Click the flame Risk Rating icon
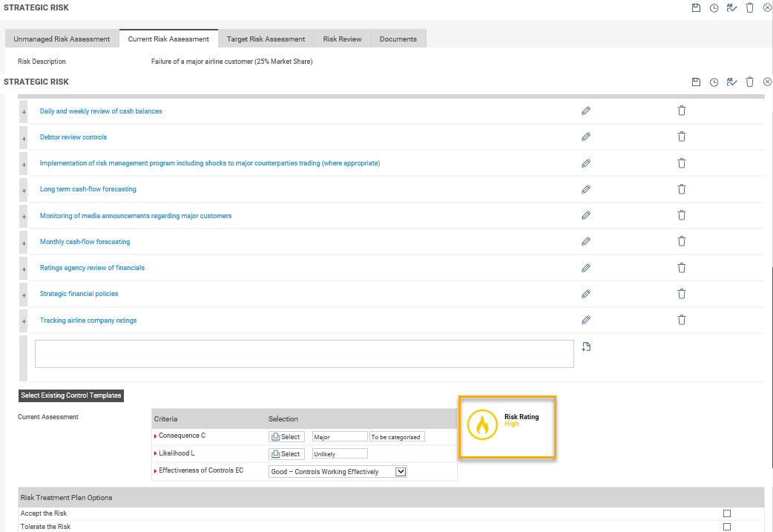Image resolution: width=773 pixels, height=532 pixels. (x=482, y=426)
